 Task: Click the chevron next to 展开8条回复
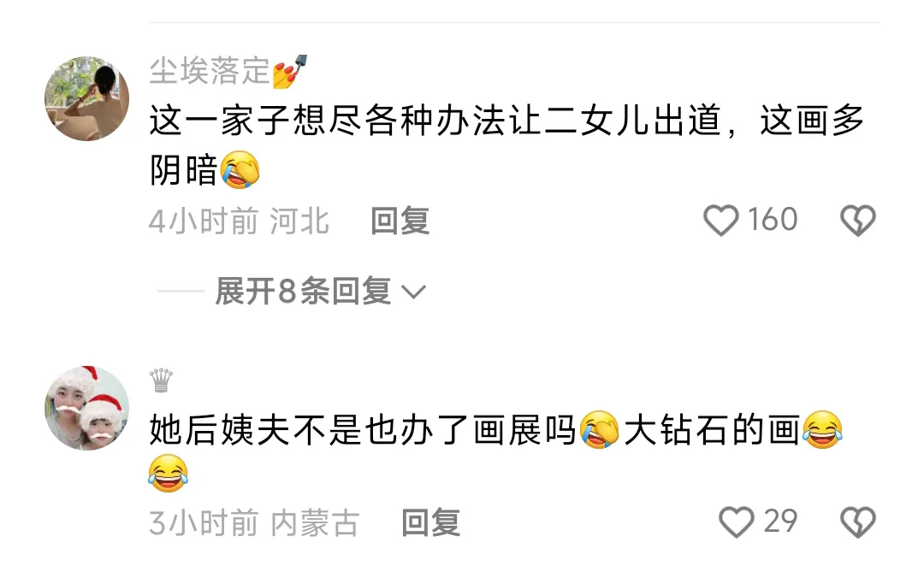(x=413, y=292)
